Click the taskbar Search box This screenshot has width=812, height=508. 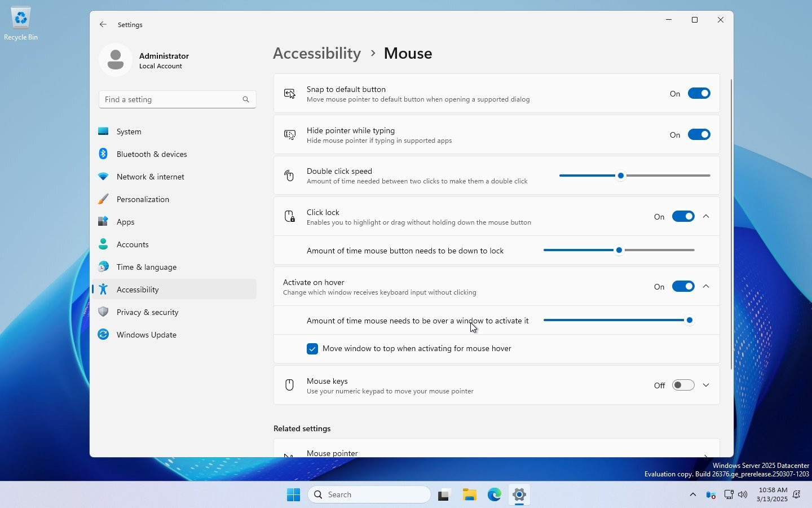[x=369, y=494]
